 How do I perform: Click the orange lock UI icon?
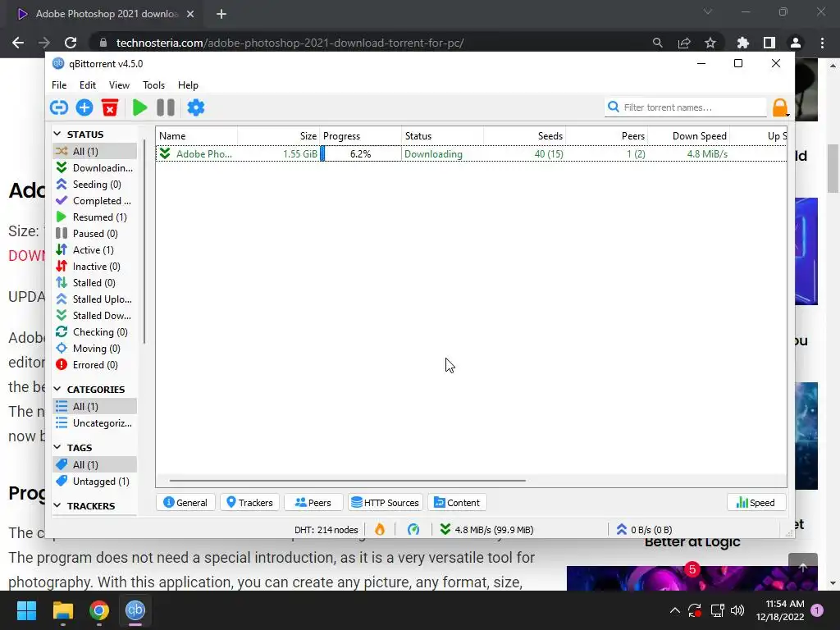(x=781, y=107)
